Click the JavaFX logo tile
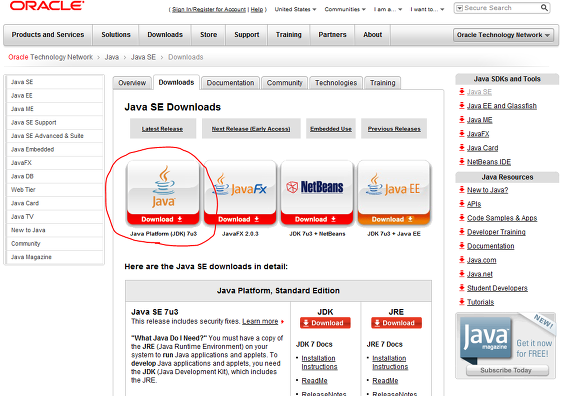 (240, 187)
